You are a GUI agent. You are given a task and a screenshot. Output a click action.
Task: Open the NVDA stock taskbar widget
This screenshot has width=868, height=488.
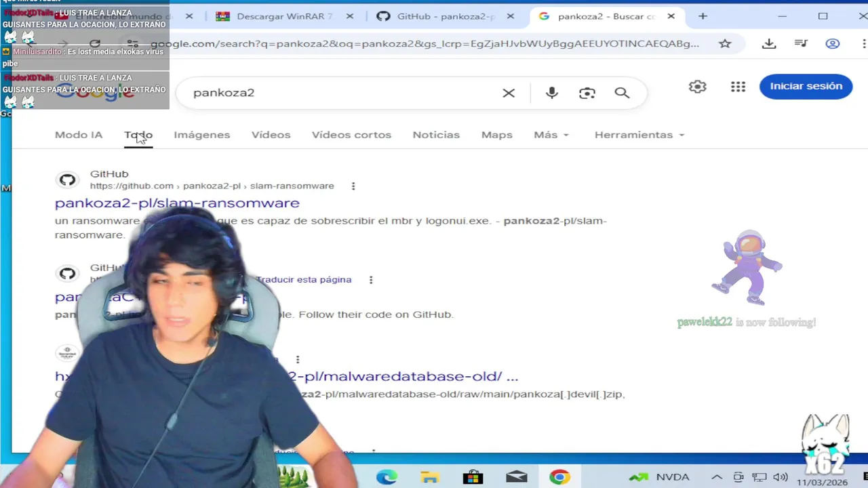(x=659, y=477)
